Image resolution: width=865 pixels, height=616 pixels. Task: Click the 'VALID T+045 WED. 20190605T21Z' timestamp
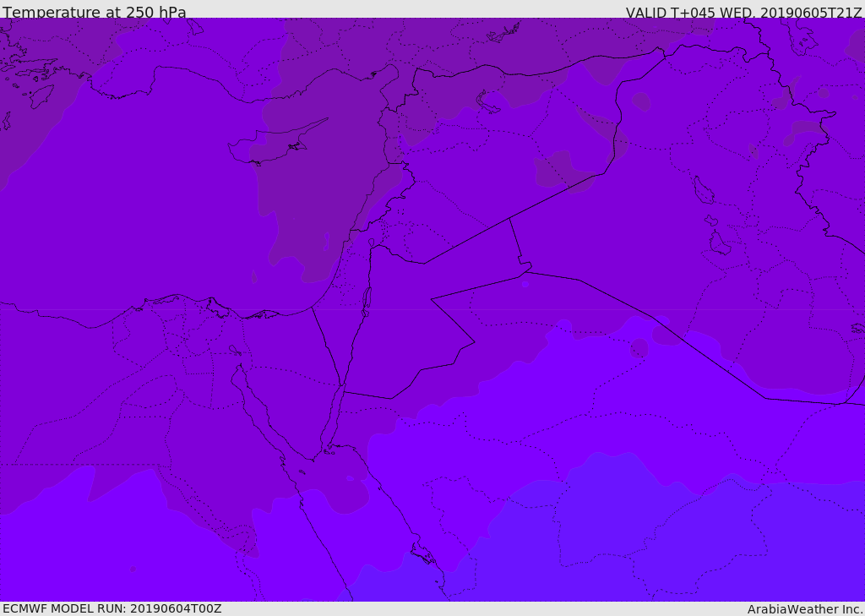click(743, 12)
